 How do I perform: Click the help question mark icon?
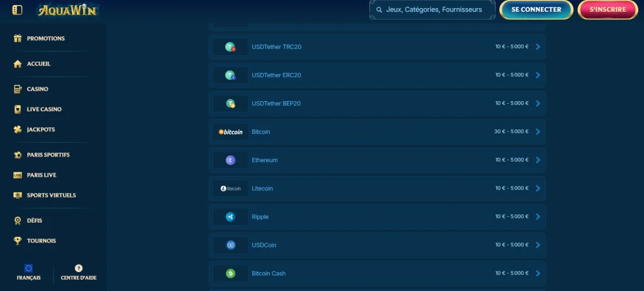(79, 268)
